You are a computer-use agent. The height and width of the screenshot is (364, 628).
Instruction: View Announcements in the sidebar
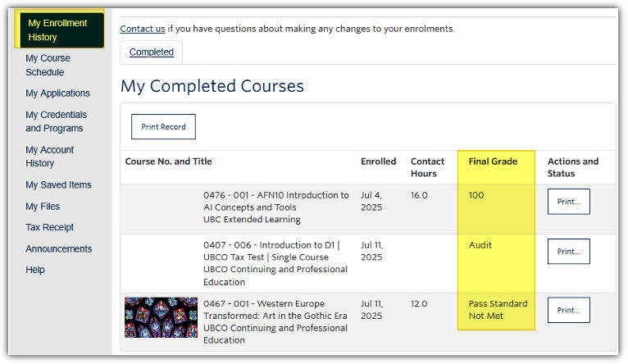click(x=58, y=249)
